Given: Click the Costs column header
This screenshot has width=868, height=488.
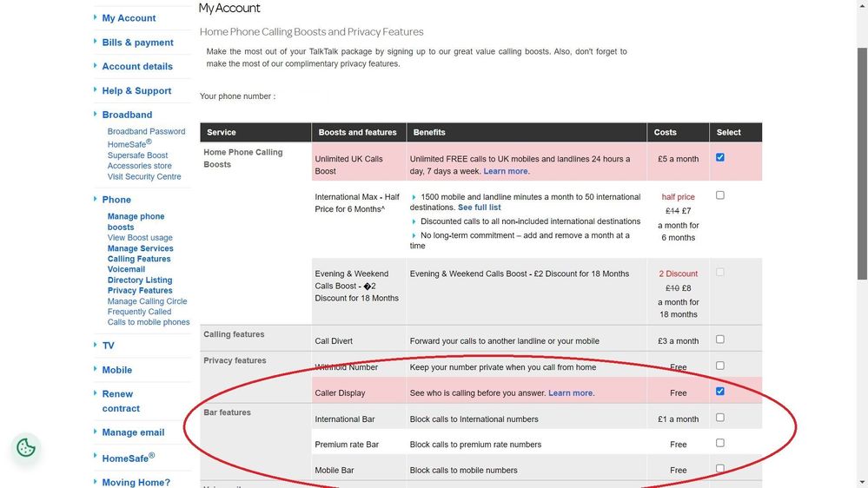Looking at the screenshot, I should pyautogui.click(x=678, y=132).
